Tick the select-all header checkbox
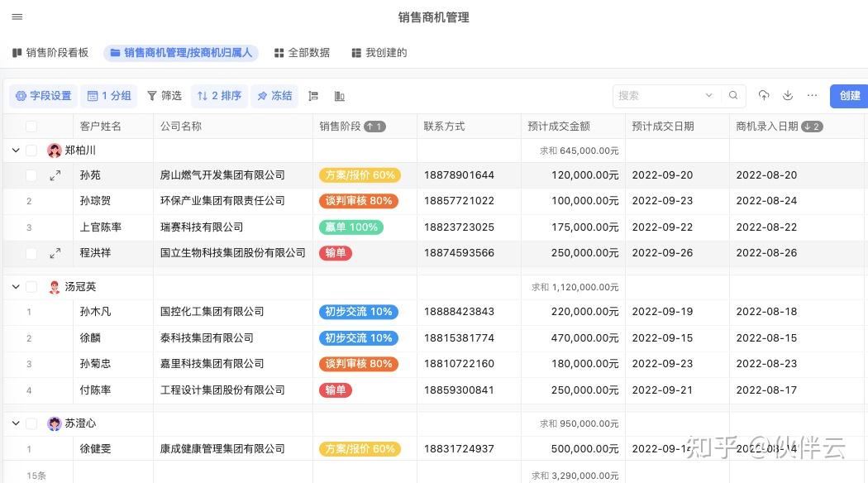The width and height of the screenshot is (868, 483). [x=31, y=127]
